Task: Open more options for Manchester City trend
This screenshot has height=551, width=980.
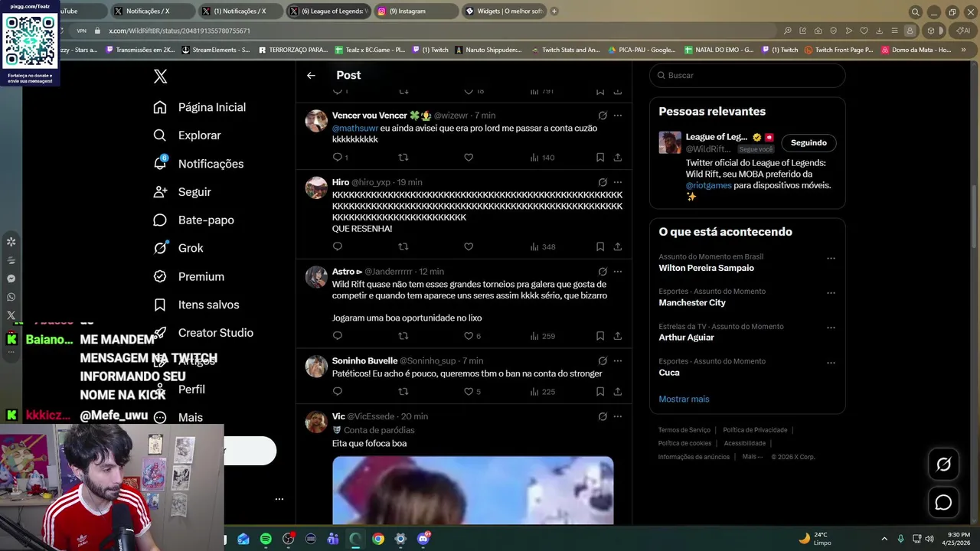Action: (x=831, y=292)
